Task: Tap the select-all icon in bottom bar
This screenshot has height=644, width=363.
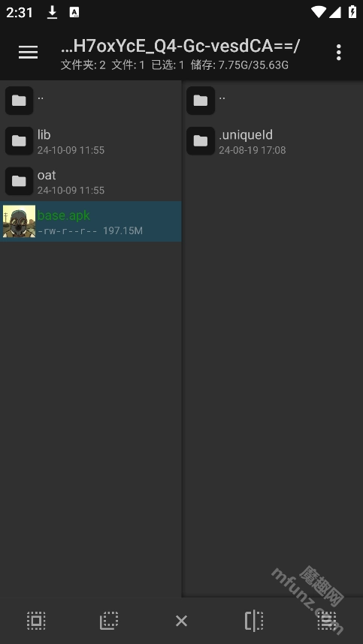Action: (x=36, y=620)
